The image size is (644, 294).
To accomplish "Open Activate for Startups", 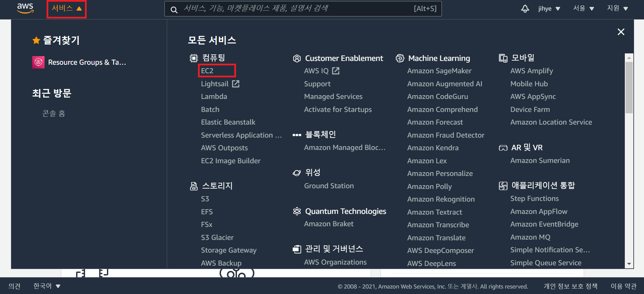I will coord(338,110).
